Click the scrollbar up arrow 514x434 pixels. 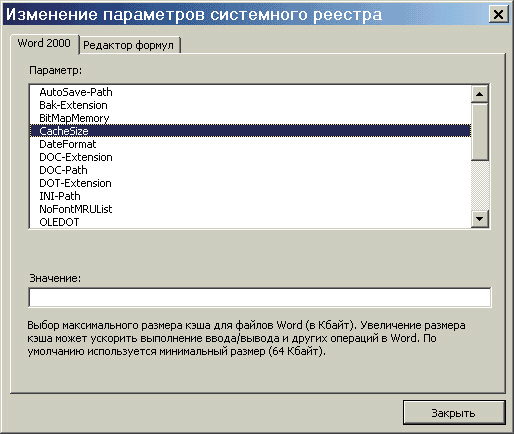click(x=480, y=94)
